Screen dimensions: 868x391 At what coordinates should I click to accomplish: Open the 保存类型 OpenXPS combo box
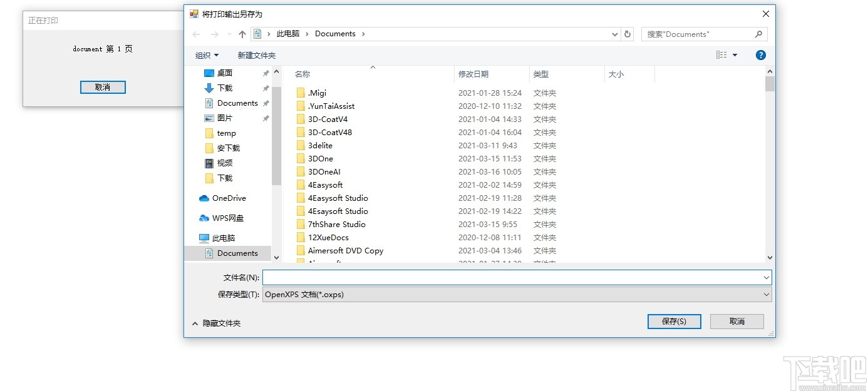point(517,294)
